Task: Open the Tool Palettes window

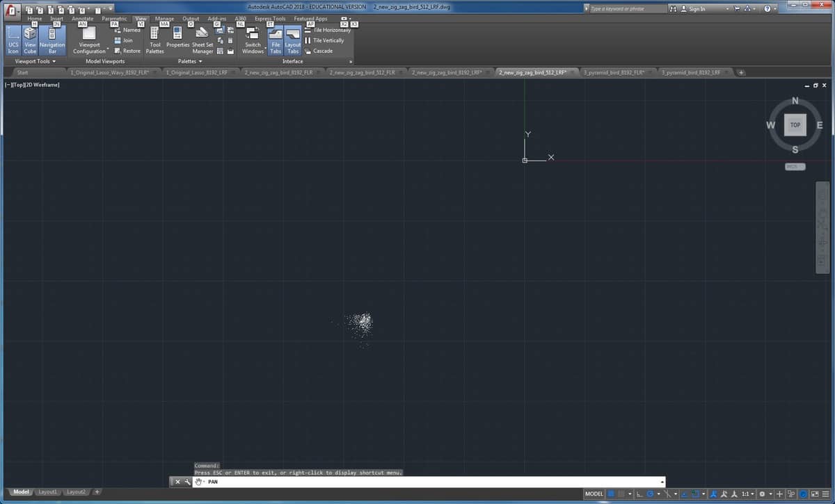Action: pyautogui.click(x=155, y=41)
